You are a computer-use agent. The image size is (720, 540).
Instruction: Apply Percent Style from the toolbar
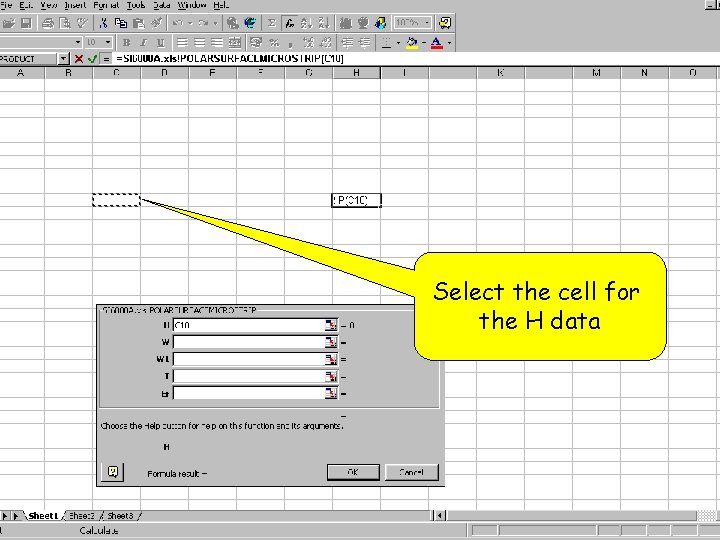274,43
